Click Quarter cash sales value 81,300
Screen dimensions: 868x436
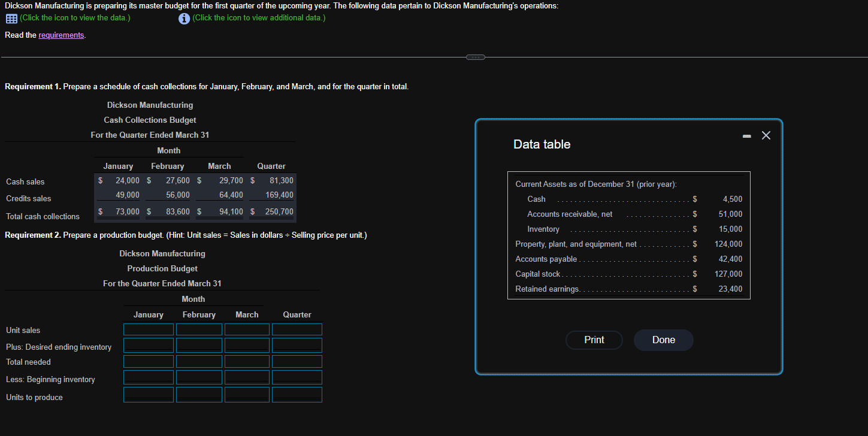click(282, 180)
